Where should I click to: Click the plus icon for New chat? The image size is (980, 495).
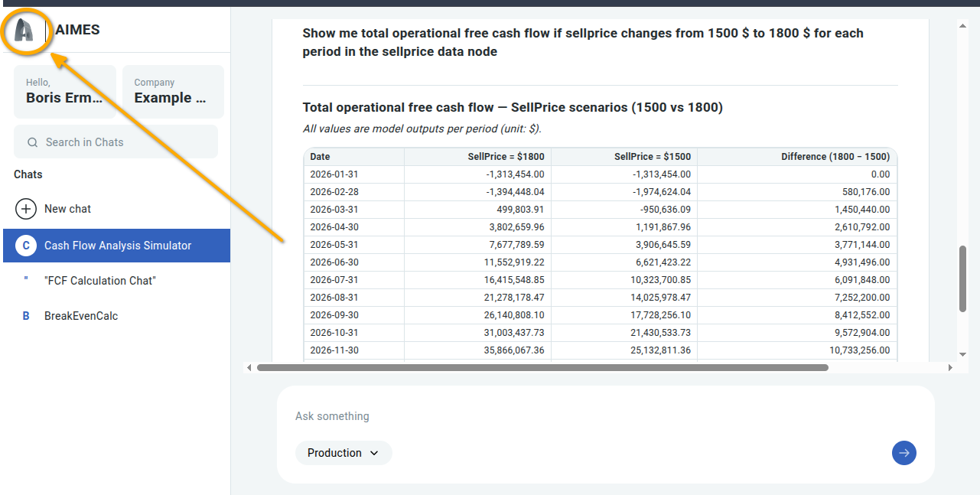click(26, 209)
